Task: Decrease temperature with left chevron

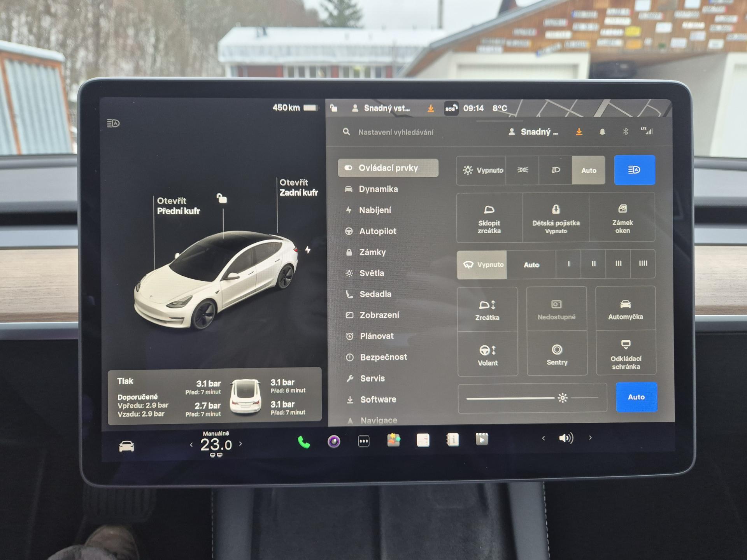Action: coord(191,444)
